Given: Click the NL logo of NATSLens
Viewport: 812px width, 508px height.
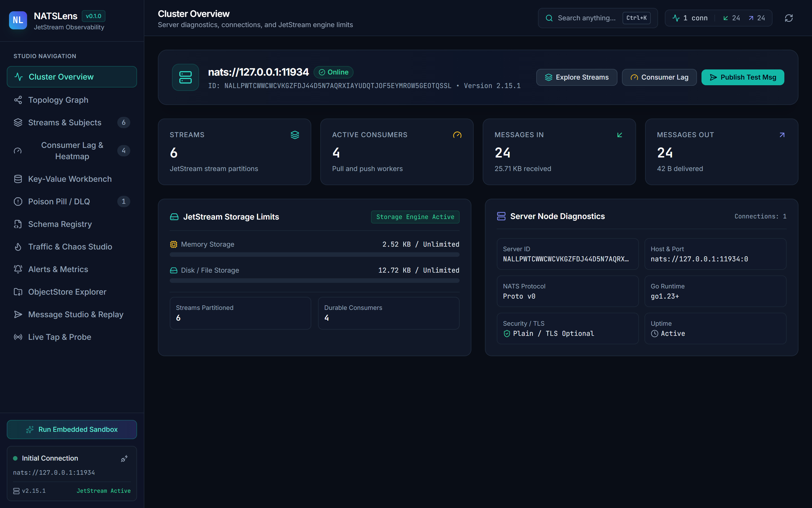Looking at the screenshot, I should [18, 20].
